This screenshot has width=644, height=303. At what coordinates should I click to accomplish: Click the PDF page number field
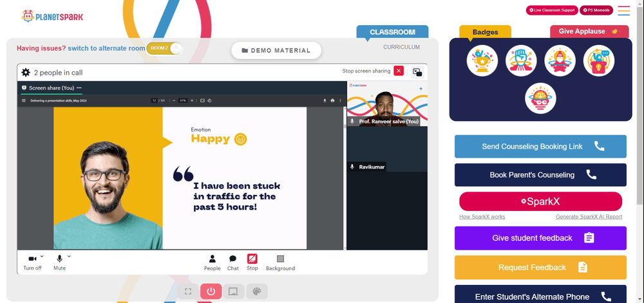154,100
